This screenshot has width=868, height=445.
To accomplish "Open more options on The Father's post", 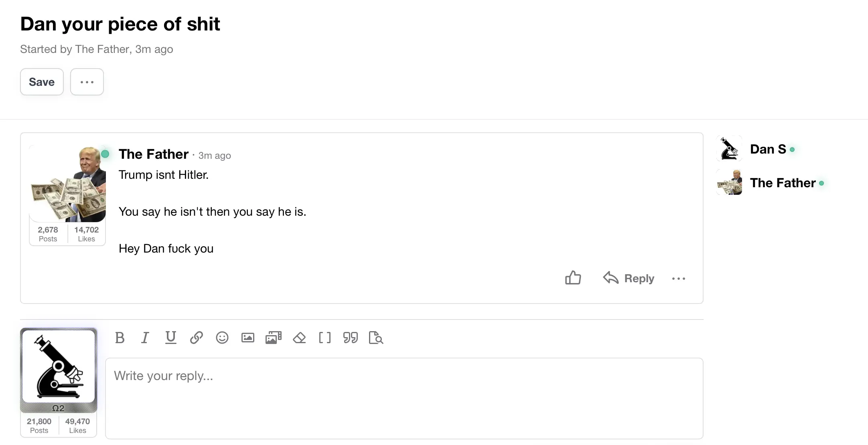I will click(x=679, y=279).
